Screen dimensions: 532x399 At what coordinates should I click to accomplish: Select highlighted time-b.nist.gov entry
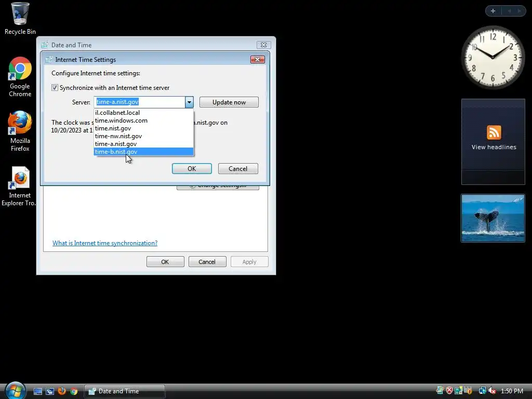[143, 152]
